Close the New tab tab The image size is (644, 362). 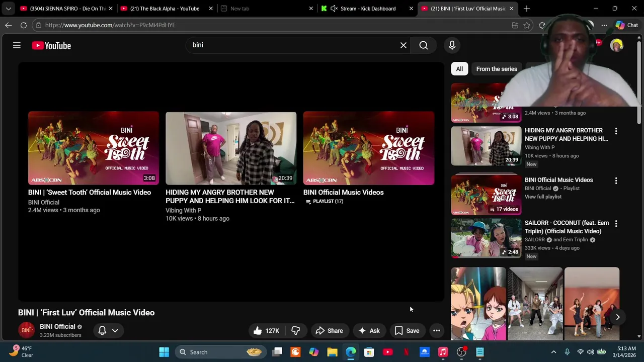(311, 9)
